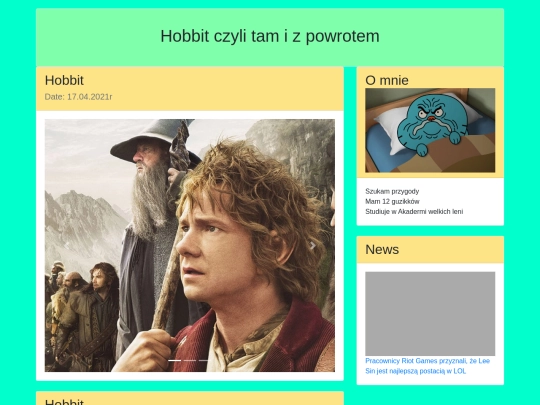Select the first carousel slide indicator
This screenshot has height=405, width=540.
point(175,360)
